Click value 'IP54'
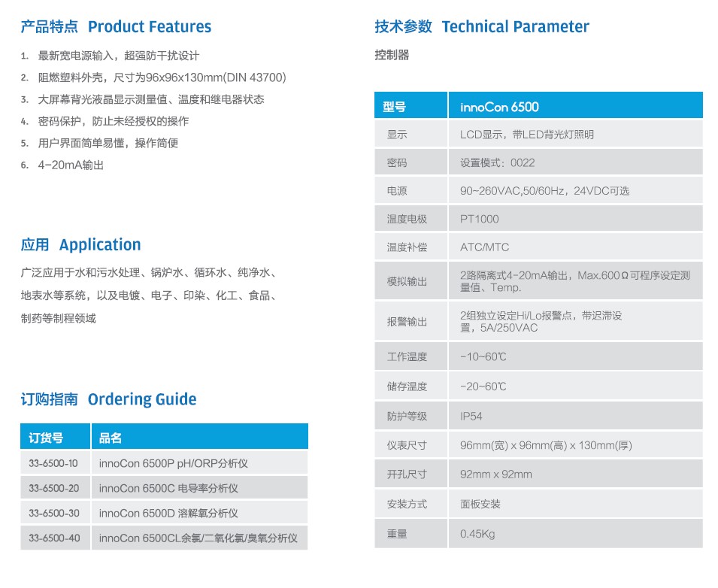 click(471, 417)
